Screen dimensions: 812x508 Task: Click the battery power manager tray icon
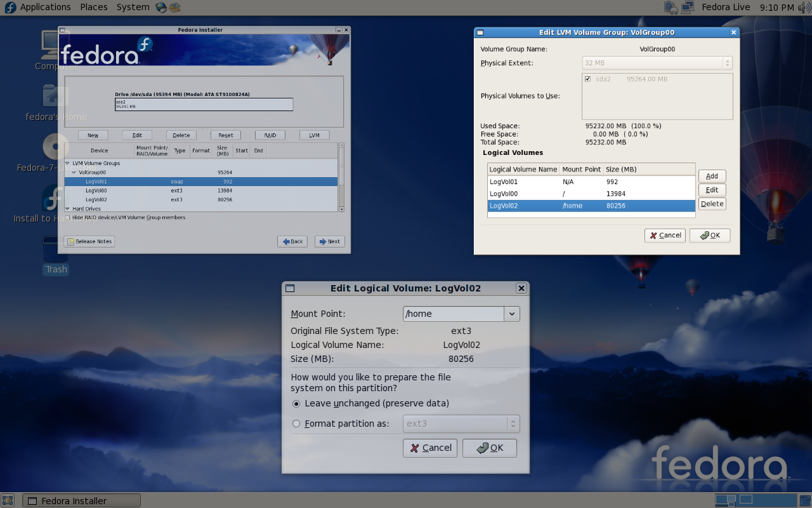(x=671, y=8)
